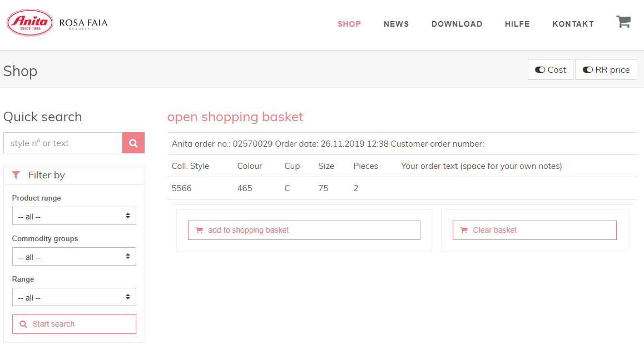Screen dimensions: 644x350
Task: Open the DOWNLOAD menu item
Action: (457, 24)
